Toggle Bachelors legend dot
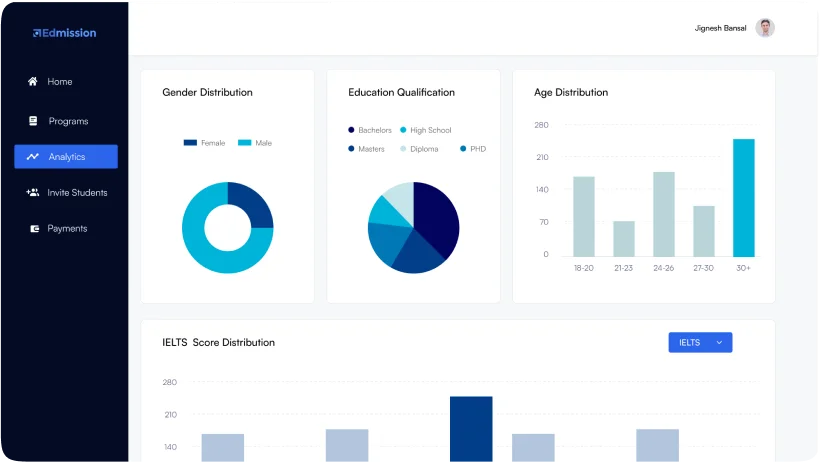The width and height of the screenshot is (820, 462). point(351,130)
